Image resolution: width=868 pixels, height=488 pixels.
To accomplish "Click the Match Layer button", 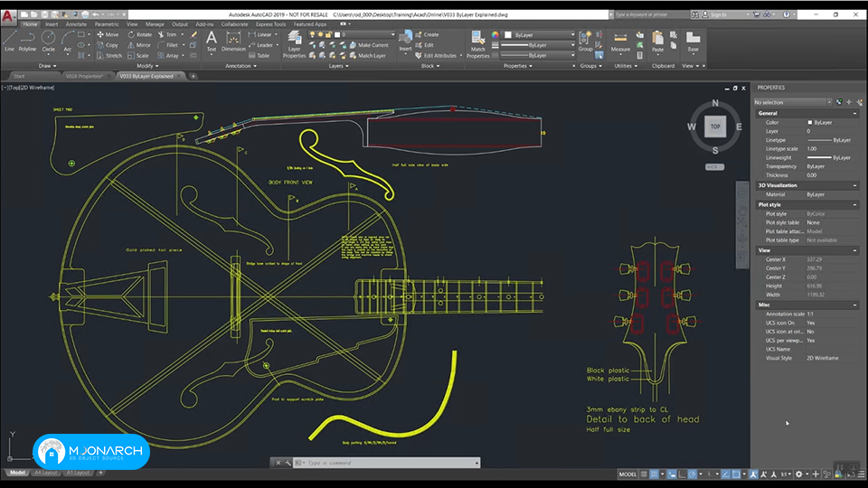I will pos(368,55).
